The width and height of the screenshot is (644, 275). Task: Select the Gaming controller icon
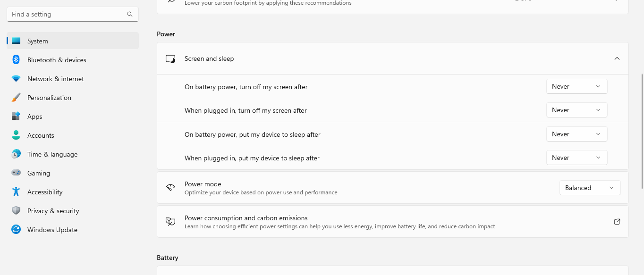pos(16,173)
